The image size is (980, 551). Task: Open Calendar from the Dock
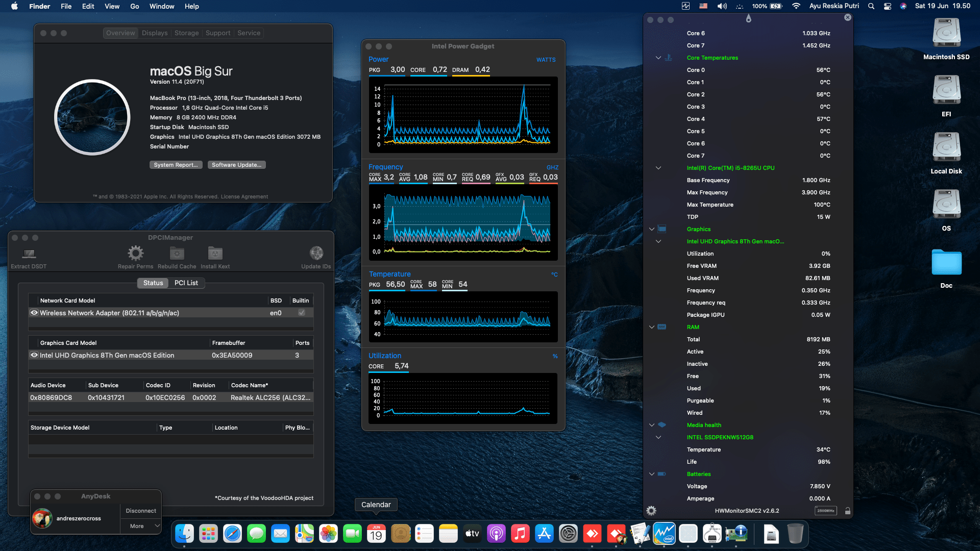coord(376,534)
